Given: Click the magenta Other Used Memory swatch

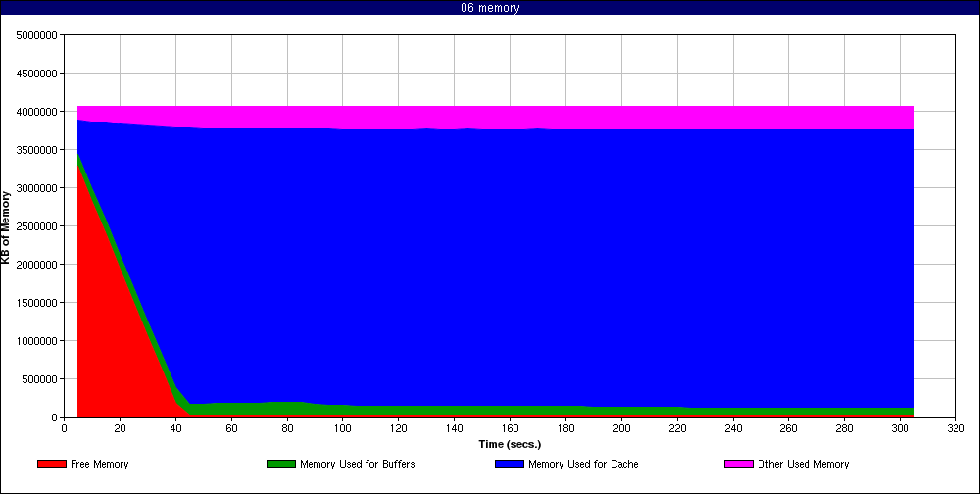Looking at the screenshot, I should [x=739, y=464].
